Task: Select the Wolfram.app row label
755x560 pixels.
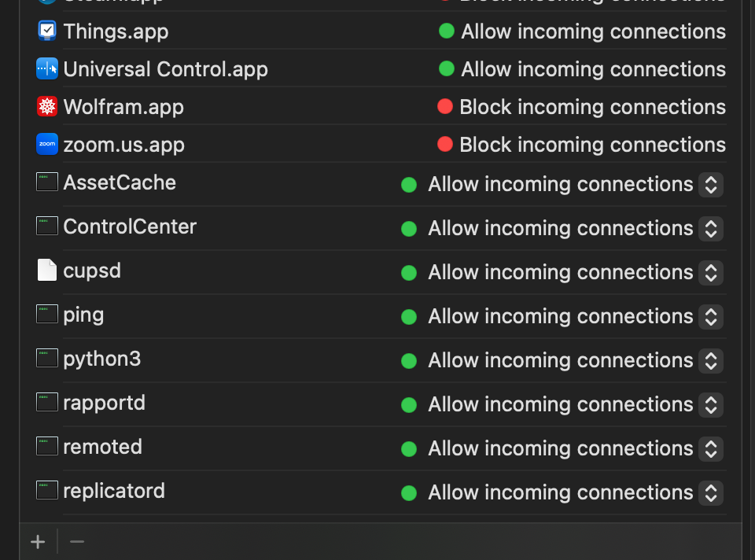Action: (x=123, y=107)
